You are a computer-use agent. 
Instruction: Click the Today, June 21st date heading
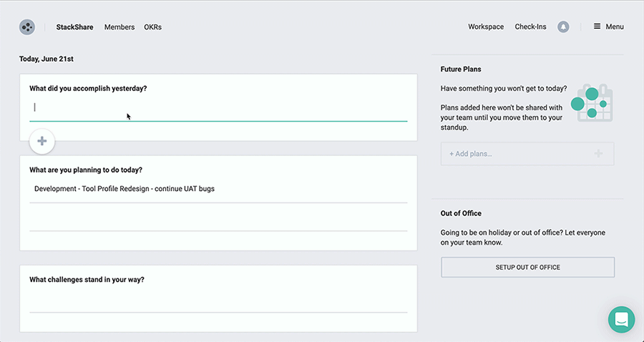47,59
